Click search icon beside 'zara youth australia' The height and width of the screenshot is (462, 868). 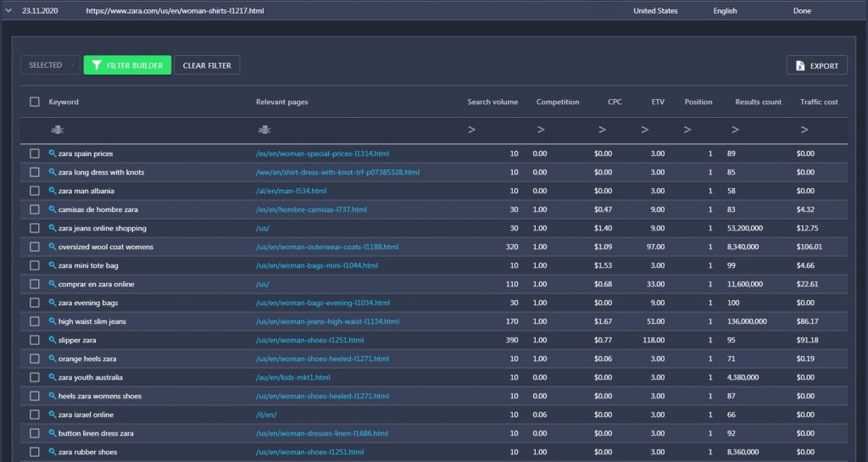[x=52, y=376]
